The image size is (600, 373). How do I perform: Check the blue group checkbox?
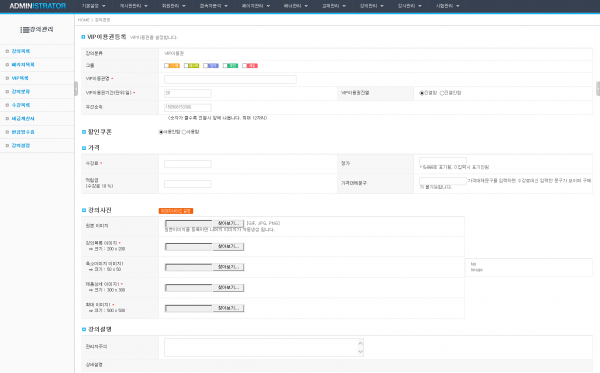coord(205,66)
